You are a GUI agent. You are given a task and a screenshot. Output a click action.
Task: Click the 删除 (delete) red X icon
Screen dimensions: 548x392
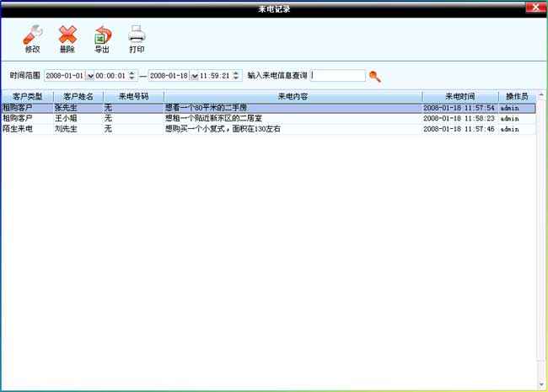point(67,36)
